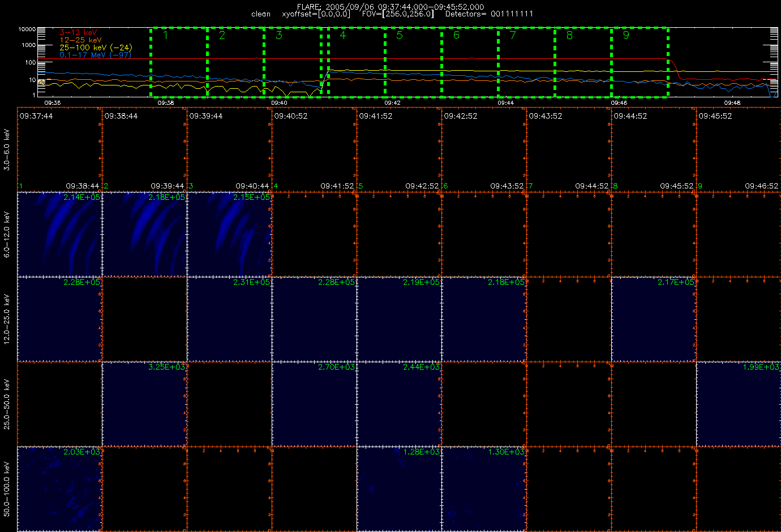Select interval 6 in the light curve

click(470, 62)
